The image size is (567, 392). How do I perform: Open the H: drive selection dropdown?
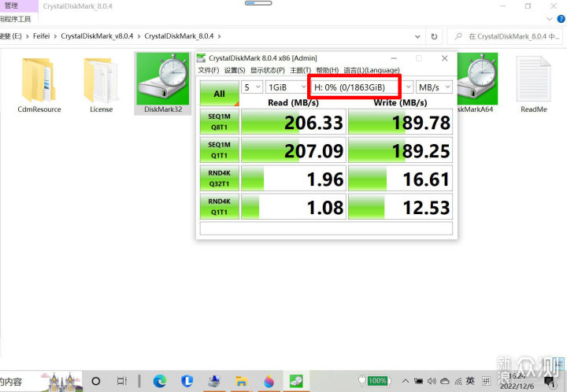(x=362, y=87)
